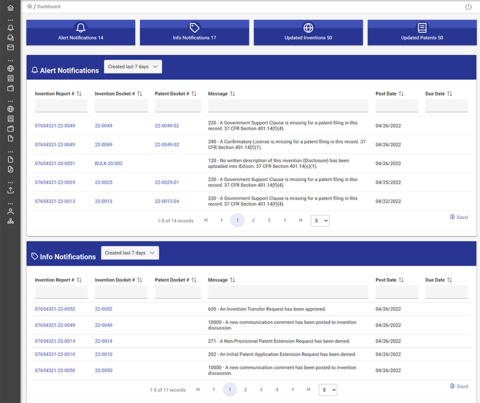This screenshot has height=403, width=480.
Task: Sort info table by Message
Action: coord(232,280)
